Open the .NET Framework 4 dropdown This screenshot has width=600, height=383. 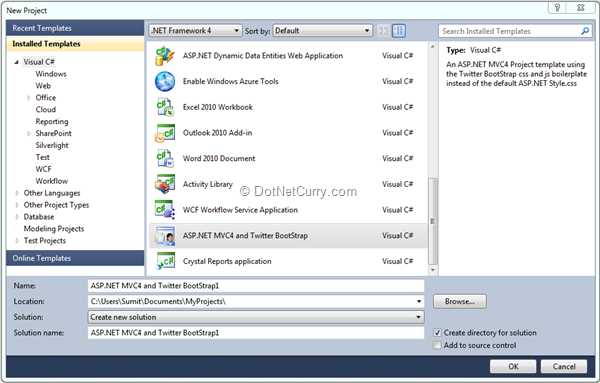tap(195, 31)
